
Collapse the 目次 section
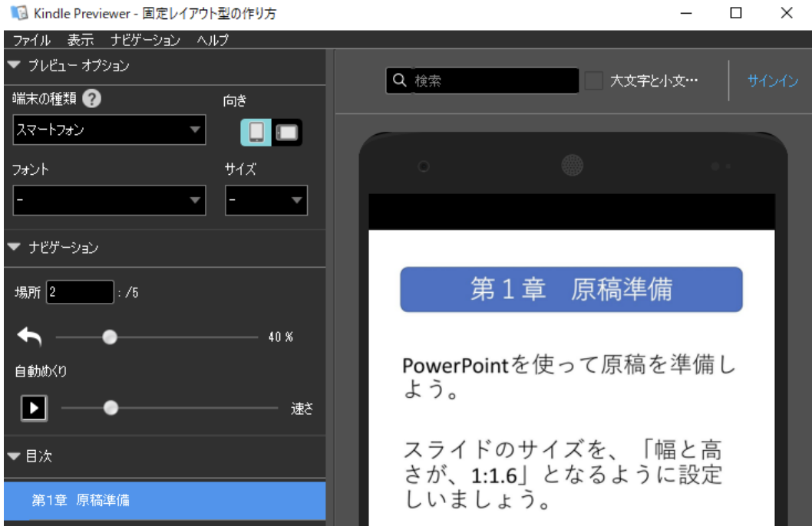pos(14,455)
